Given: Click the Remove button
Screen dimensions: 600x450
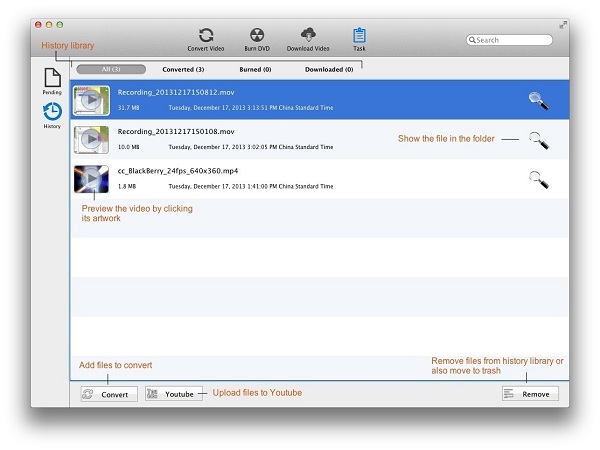Looking at the screenshot, I should tap(530, 394).
